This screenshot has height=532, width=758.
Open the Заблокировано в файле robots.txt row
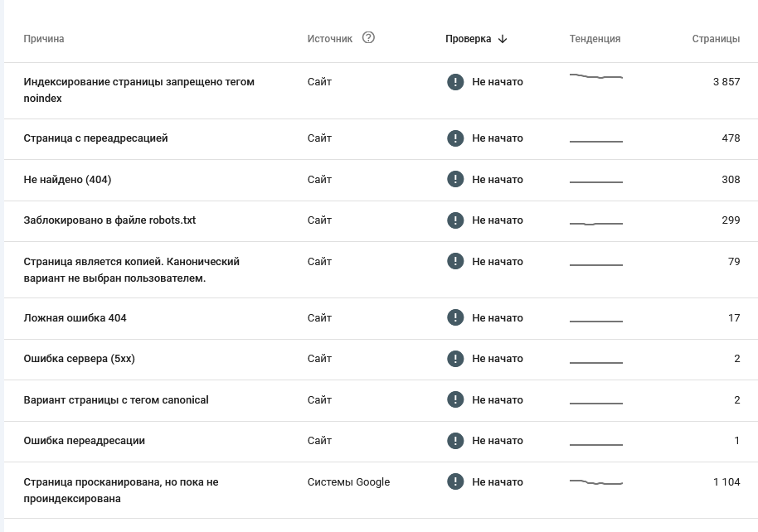coord(109,220)
